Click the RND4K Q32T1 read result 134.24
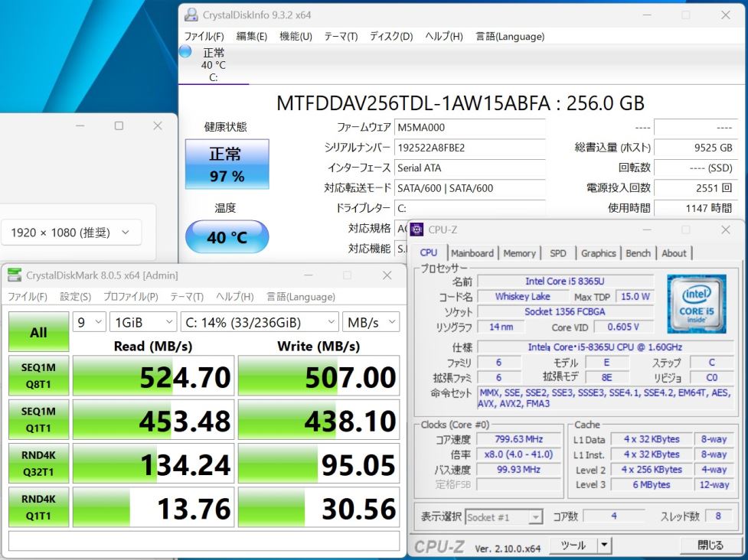 [153, 464]
